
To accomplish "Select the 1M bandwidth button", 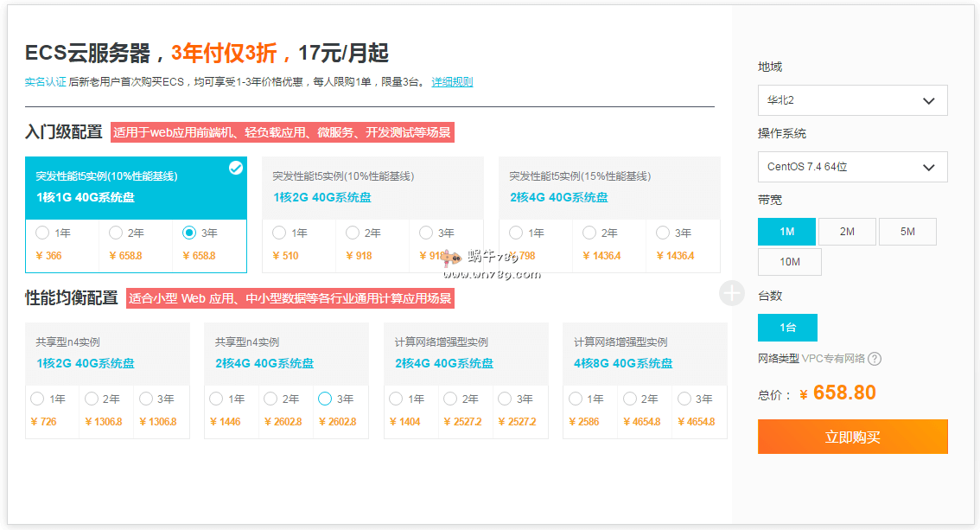I will pos(786,232).
